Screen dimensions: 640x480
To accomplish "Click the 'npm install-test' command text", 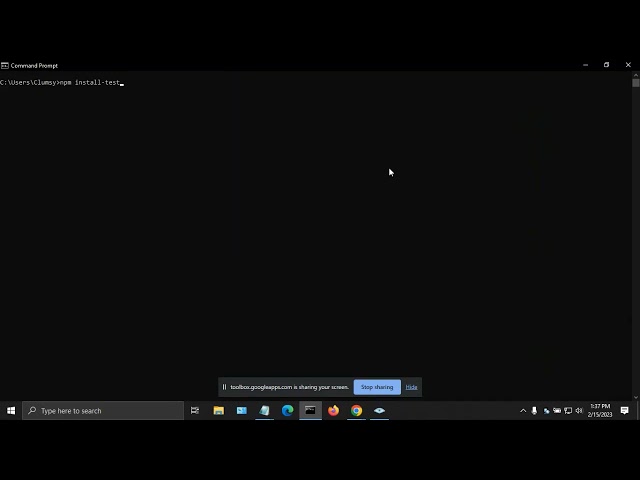I will point(90,82).
